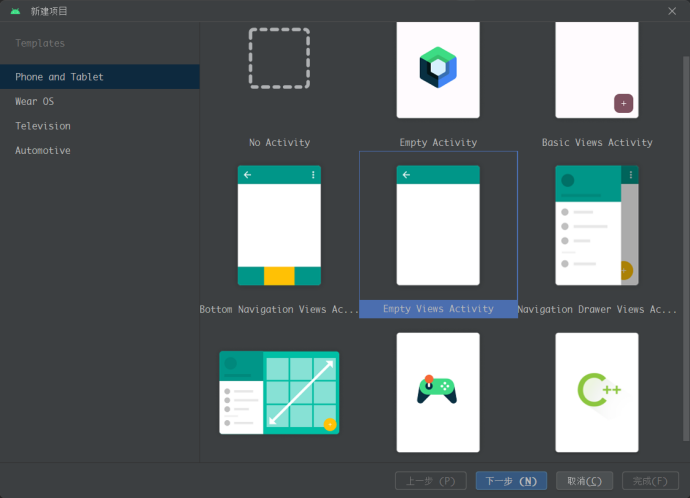
Task: Switch to Television templates
Action: pos(100,126)
